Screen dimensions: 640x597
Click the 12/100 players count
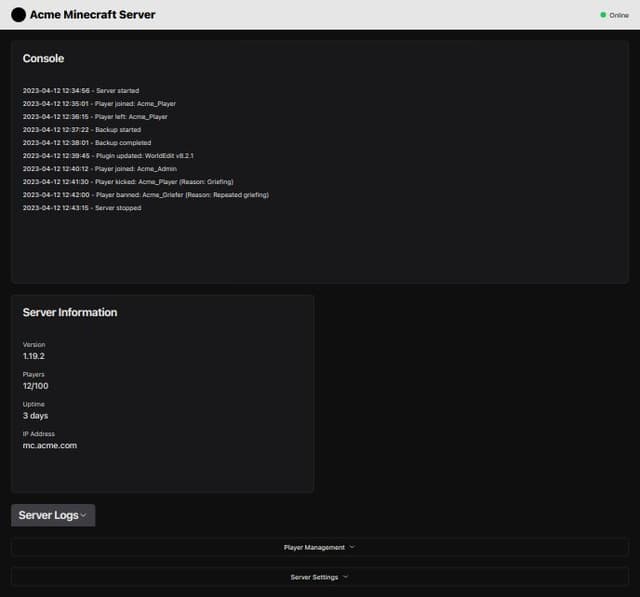(x=35, y=385)
